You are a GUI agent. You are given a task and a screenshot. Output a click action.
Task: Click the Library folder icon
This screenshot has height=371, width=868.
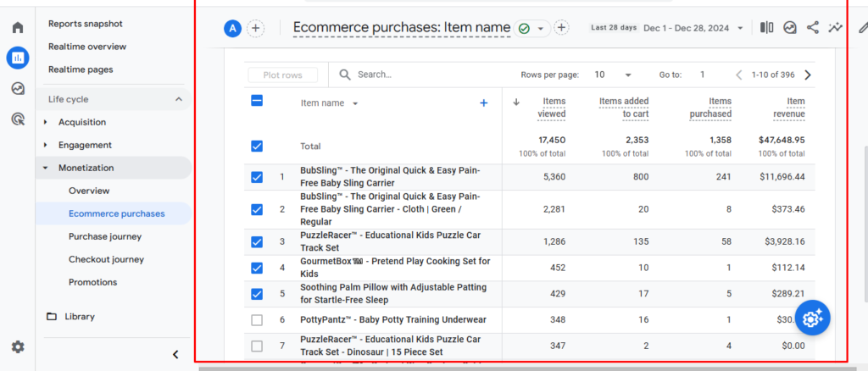click(52, 317)
